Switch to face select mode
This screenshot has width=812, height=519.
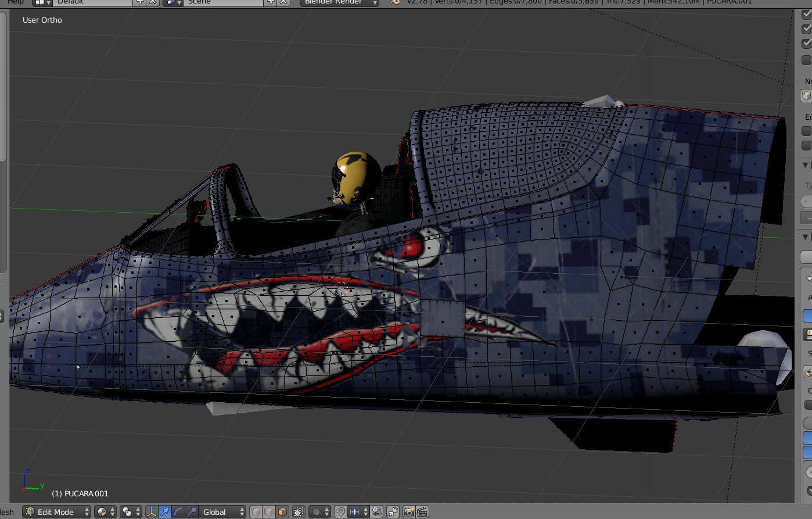click(282, 512)
